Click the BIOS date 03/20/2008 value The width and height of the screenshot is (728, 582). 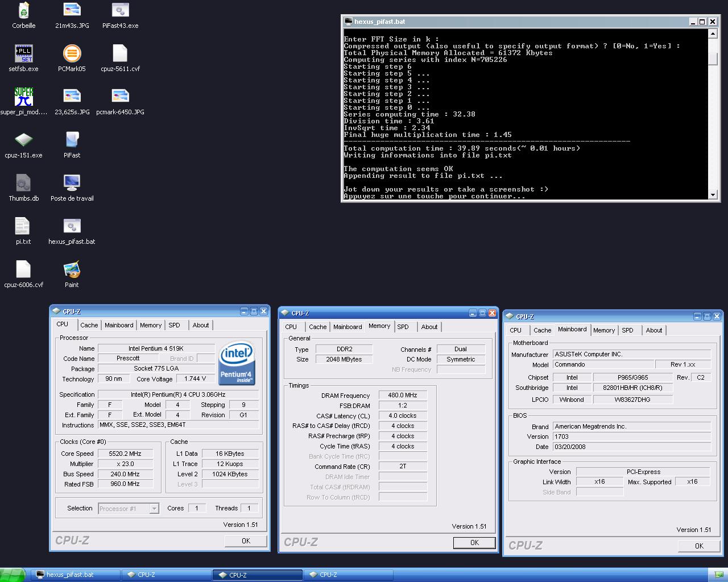click(631, 447)
